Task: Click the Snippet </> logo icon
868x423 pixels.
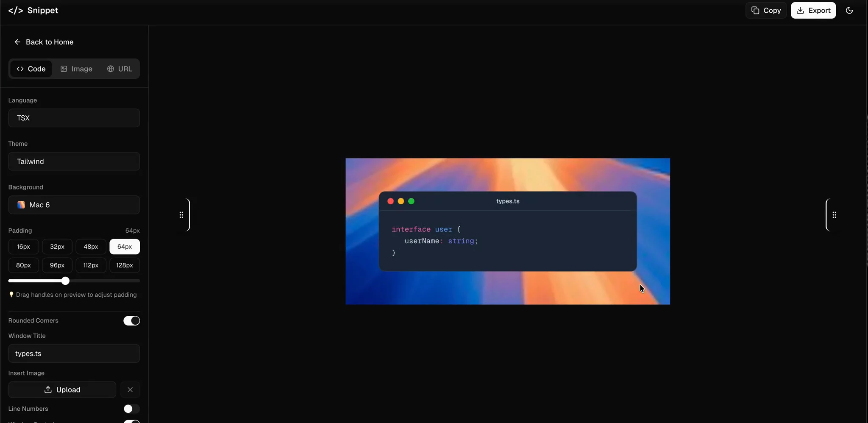Action: [x=16, y=10]
